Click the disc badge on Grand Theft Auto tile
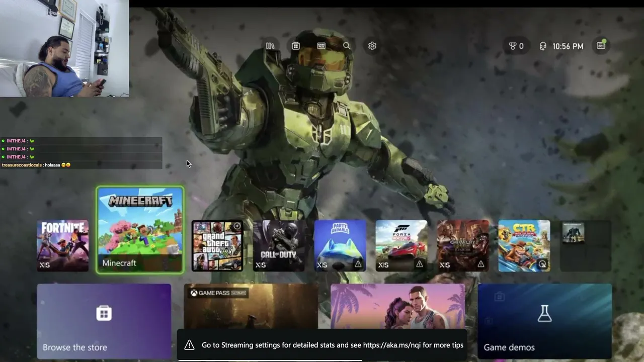Image resolution: width=644 pixels, height=362 pixels. (236, 226)
